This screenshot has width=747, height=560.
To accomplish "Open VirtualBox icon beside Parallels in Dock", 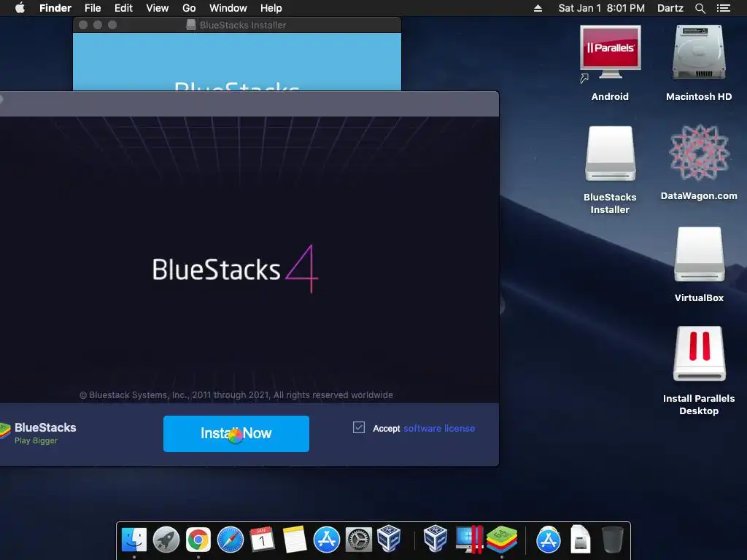I will (436, 539).
